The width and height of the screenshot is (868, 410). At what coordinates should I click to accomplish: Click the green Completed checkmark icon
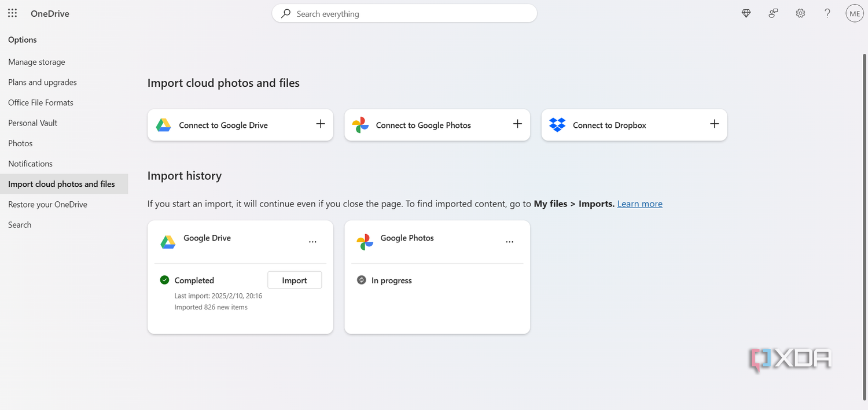click(164, 280)
